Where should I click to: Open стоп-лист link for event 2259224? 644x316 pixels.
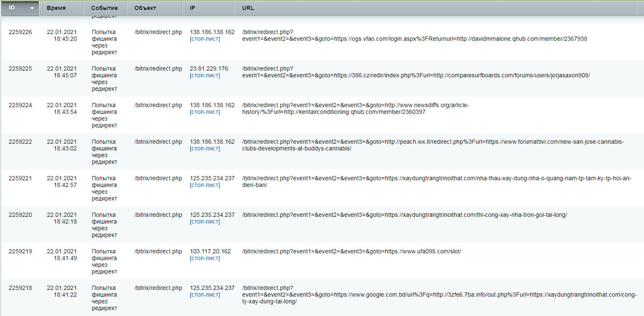tap(205, 112)
